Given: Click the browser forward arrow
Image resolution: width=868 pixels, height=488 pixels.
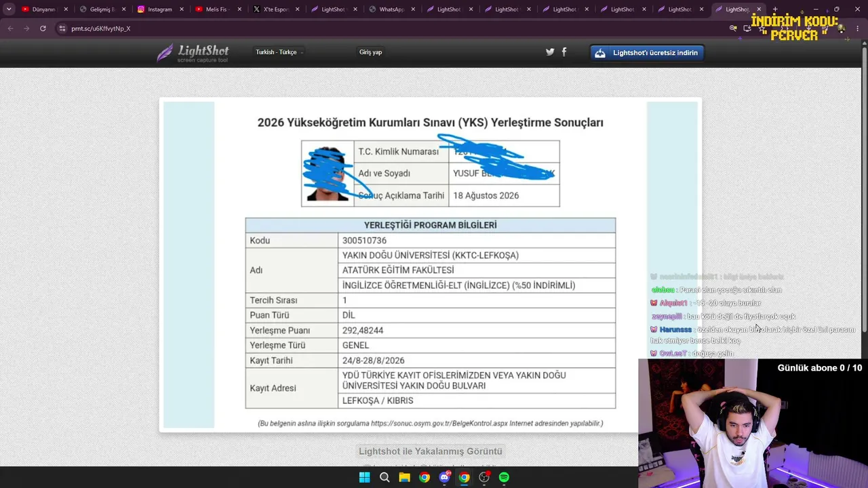Looking at the screenshot, I should click(x=26, y=28).
